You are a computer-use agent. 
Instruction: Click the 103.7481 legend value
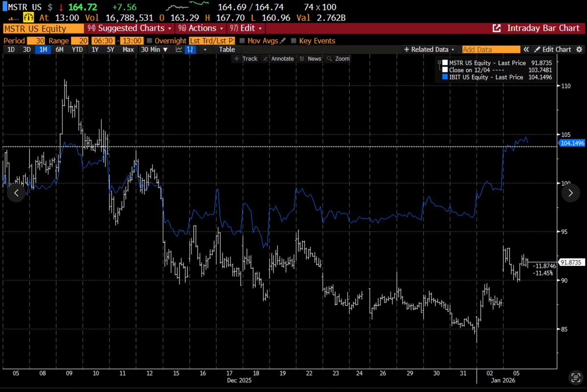(540, 70)
